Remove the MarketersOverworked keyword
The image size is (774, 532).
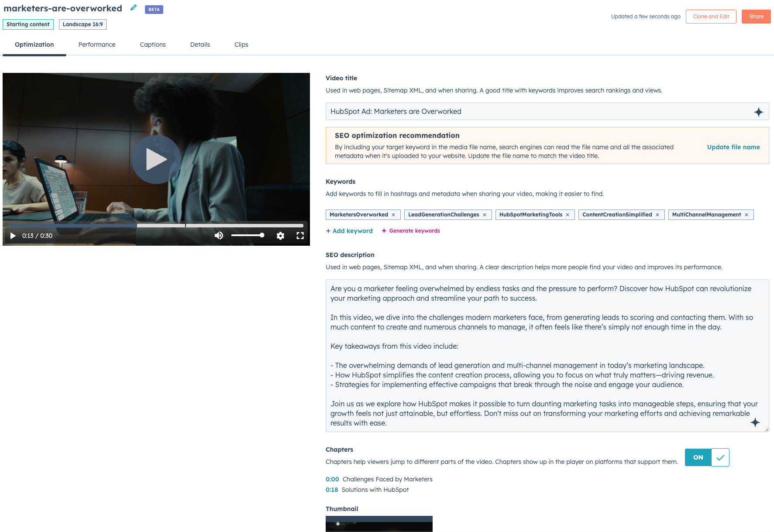(x=394, y=214)
